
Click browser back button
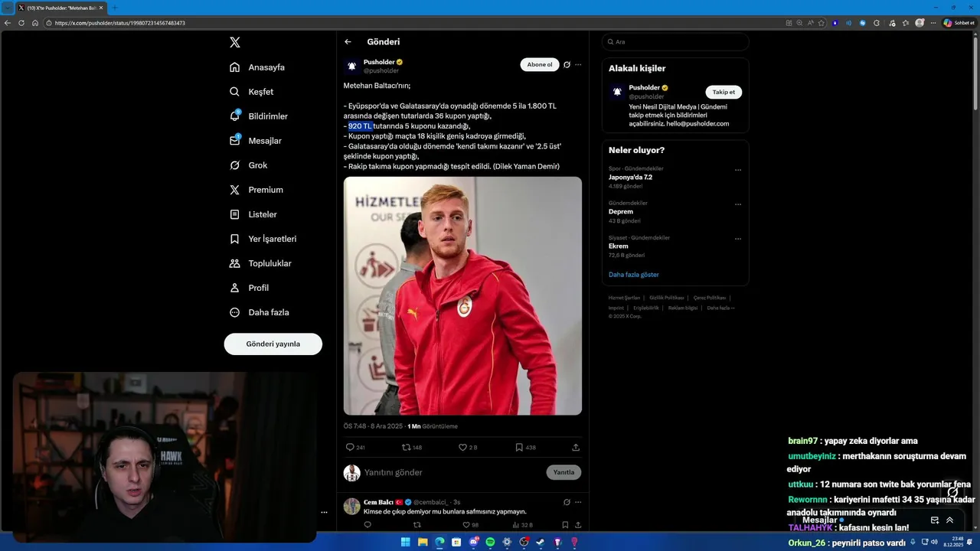[x=7, y=23]
